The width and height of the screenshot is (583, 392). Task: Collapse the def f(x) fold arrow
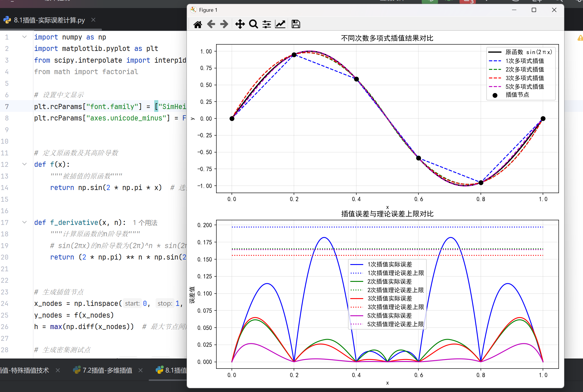tap(25, 164)
